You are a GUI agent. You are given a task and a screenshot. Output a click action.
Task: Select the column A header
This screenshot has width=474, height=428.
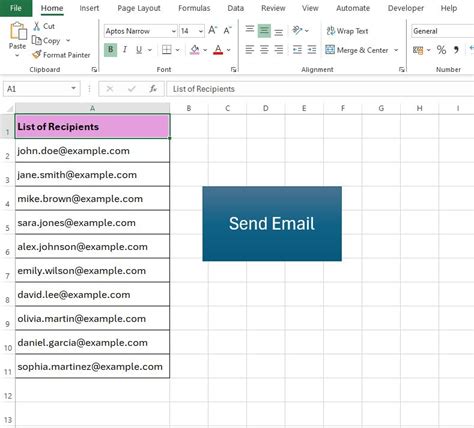[x=92, y=108]
